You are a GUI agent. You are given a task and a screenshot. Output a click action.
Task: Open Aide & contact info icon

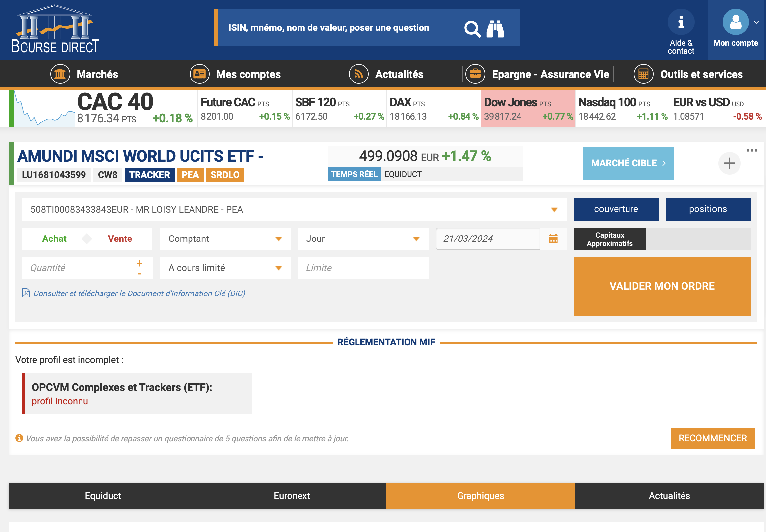(681, 22)
